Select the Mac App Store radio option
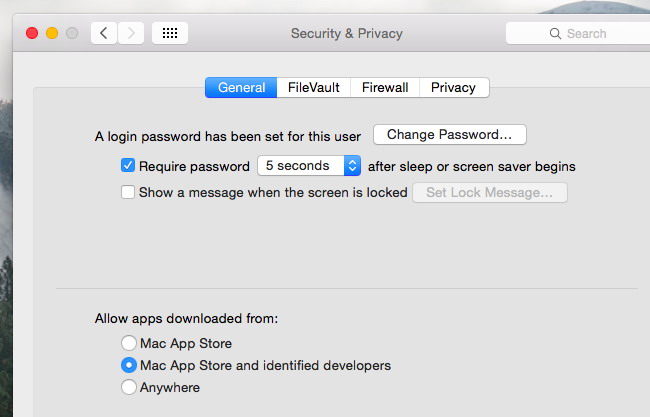Screen dimensions: 650x417 click(x=129, y=343)
